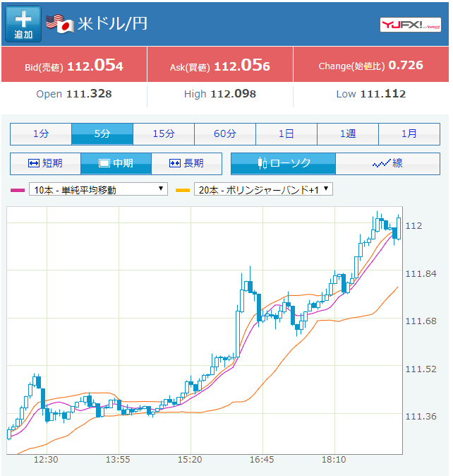Viewport: 453px width, 476px height.
Task: Click the Bid(売値) 112.054 price panel
Action: pyautogui.click(x=74, y=66)
